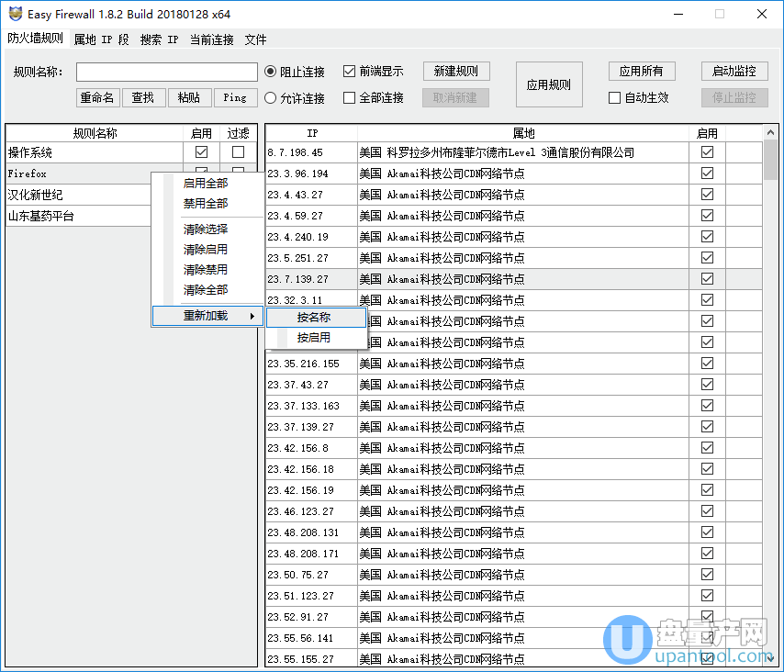Select 清除全部 from the context menu
Screen dimensions: 784x672
(x=206, y=290)
